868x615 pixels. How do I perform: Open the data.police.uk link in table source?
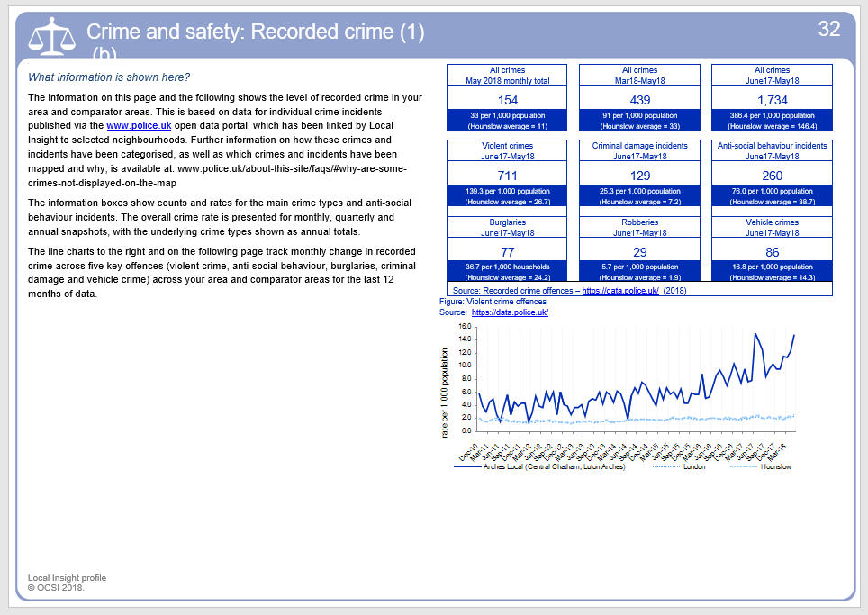620,291
